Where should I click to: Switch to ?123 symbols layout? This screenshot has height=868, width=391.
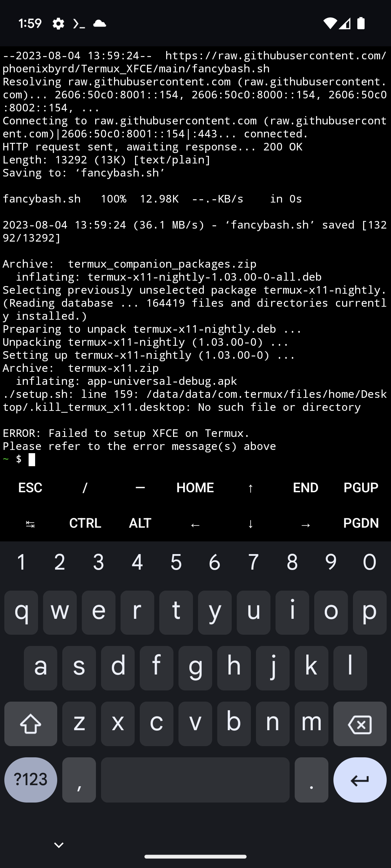point(31,780)
